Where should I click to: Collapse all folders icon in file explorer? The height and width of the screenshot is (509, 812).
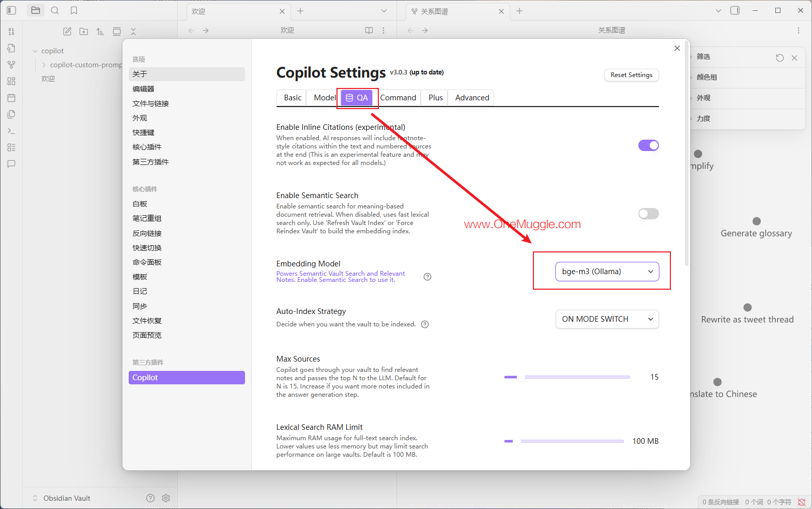(133, 32)
